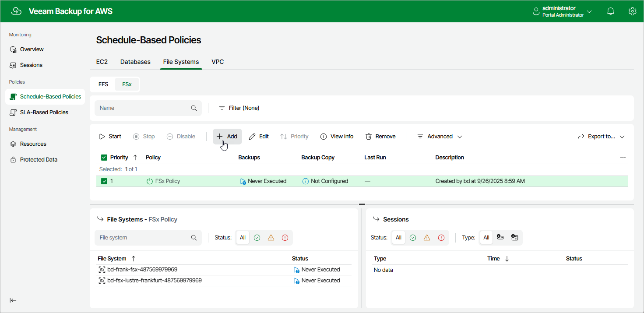Select All status filter in File Systems panel
644x313 pixels.
(x=243, y=238)
